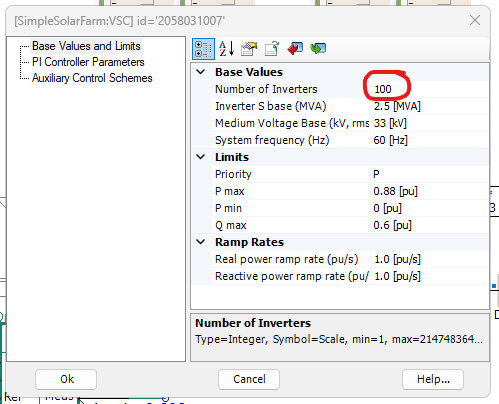Edit System frequency value 60 [Hz]
The height and width of the screenshot is (404, 499).
(x=429, y=140)
